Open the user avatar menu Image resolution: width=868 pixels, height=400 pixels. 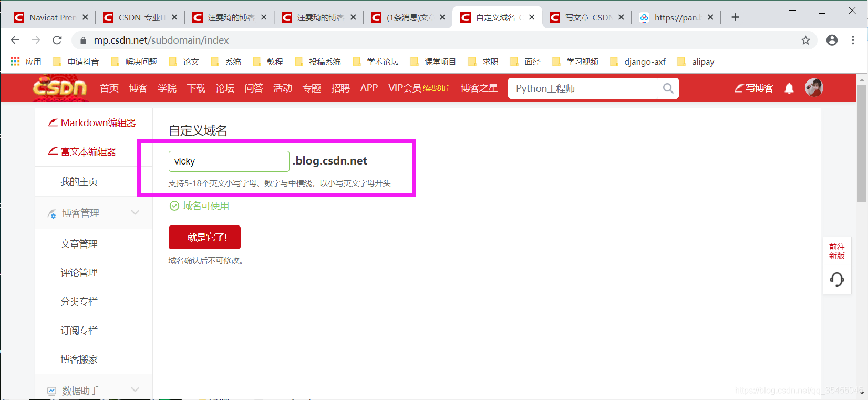(814, 87)
